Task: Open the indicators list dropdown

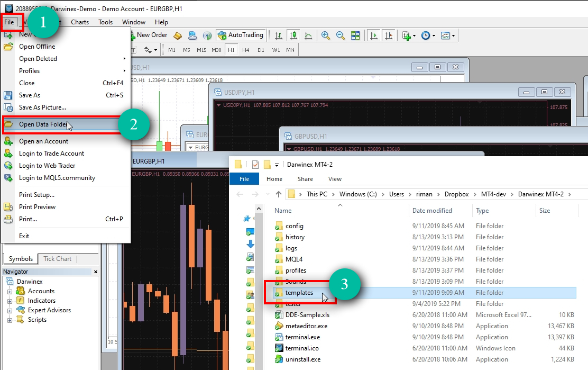Action: 409,35
